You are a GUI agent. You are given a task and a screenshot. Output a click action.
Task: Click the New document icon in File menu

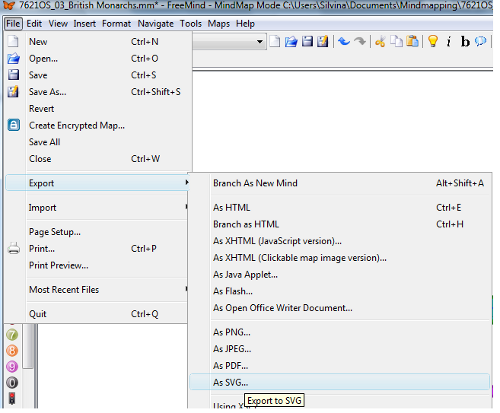13,42
